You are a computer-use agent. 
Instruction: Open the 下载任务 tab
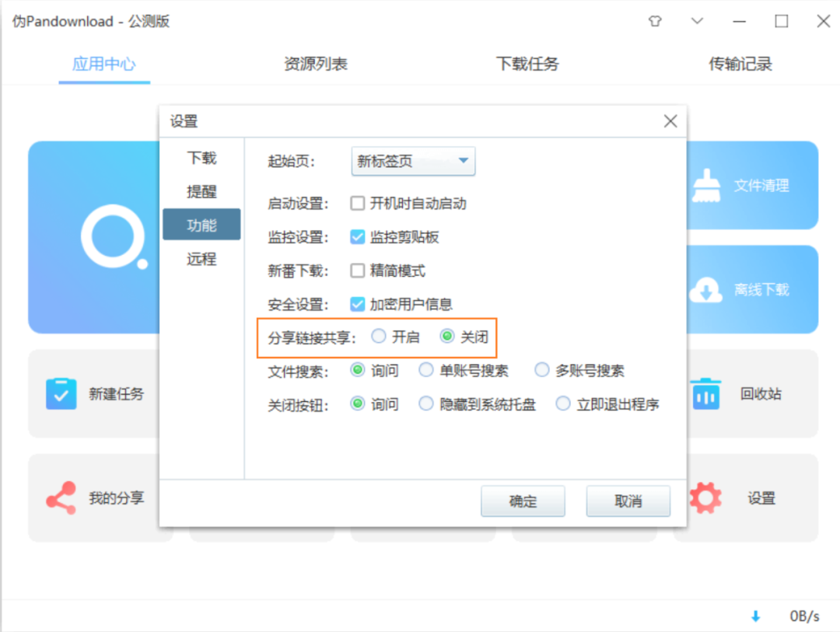tap(527, 65)
